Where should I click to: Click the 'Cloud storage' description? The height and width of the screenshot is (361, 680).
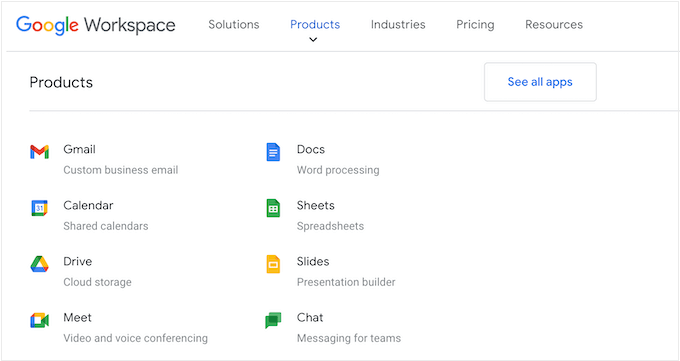click(97, 282)
